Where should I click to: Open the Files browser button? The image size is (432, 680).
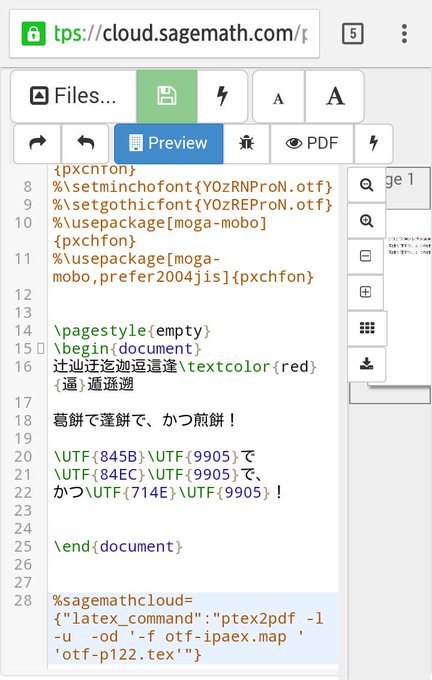(73, 96)
